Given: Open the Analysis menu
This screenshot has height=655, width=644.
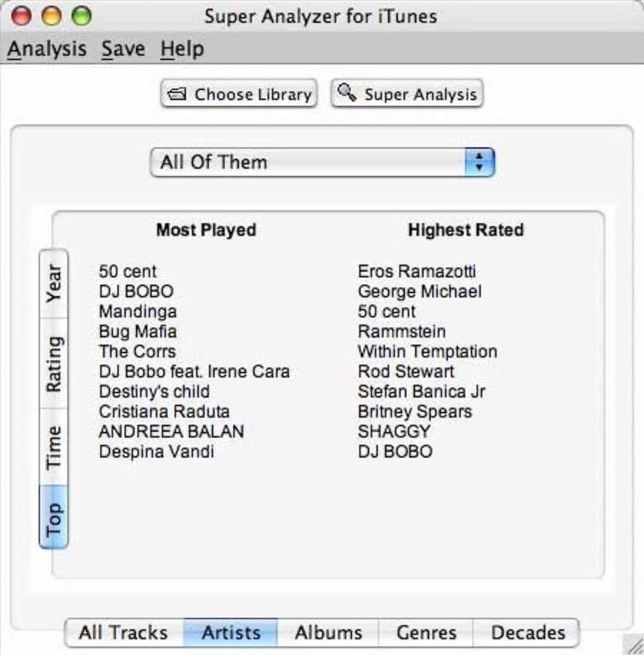Looking at the screenshot, I should click(47, 49).
